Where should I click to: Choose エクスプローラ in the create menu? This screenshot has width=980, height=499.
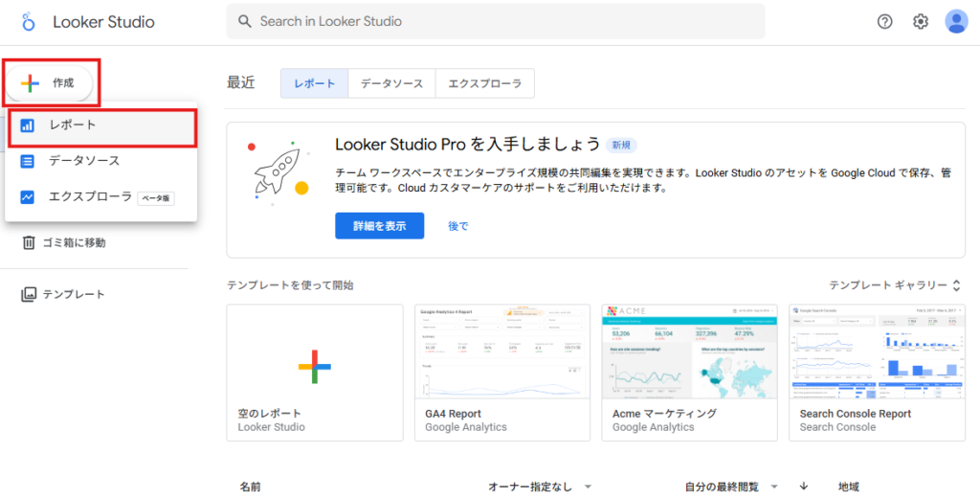[90, 197]
